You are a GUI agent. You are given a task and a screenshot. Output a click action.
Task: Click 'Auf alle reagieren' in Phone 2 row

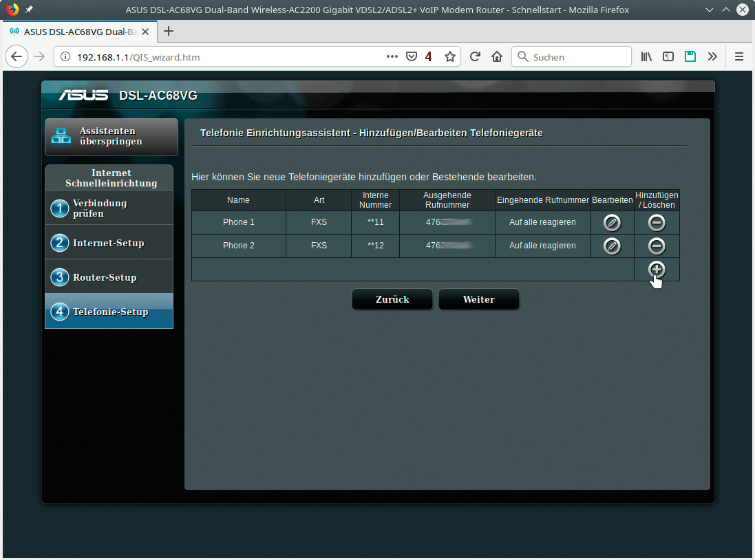[542, 246]
